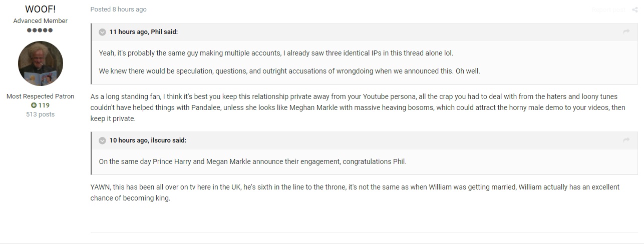644x244 pixels.
Task: Open the WOOF! user profile name
Action: (x=40, y=9)
